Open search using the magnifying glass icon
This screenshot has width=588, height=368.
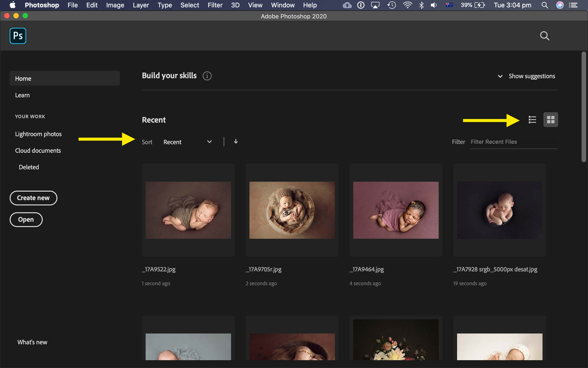(545, 36)
